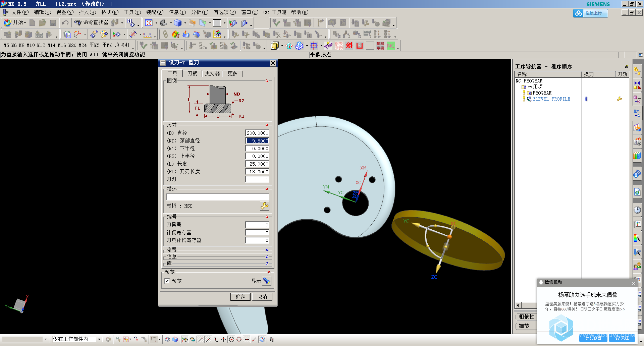Click the green NC toolbar icon
This screenshot has width=644, height=346.
pyautogui.click(x=391, y=45)
